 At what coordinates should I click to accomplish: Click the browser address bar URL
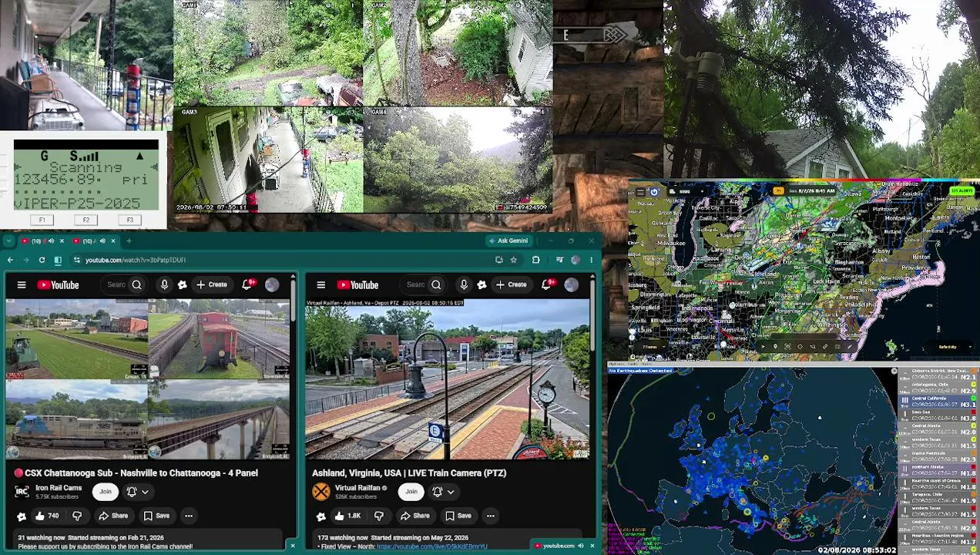pos(135,260)
